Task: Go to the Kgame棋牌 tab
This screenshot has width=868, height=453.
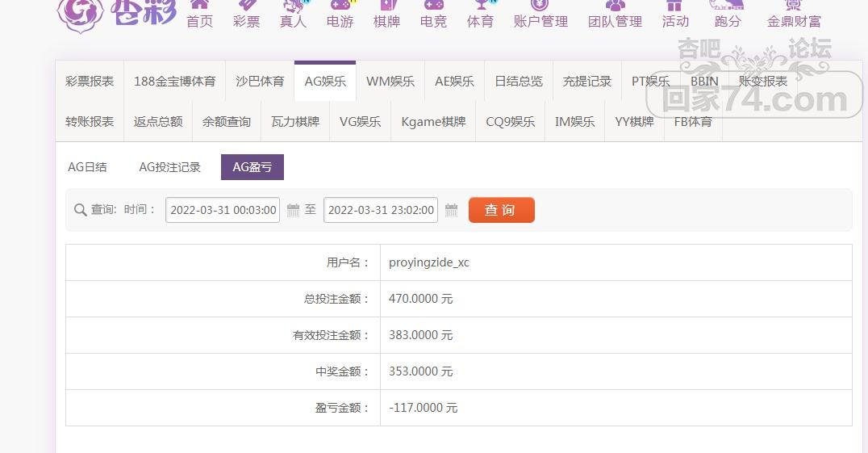Action: [433, 122]
